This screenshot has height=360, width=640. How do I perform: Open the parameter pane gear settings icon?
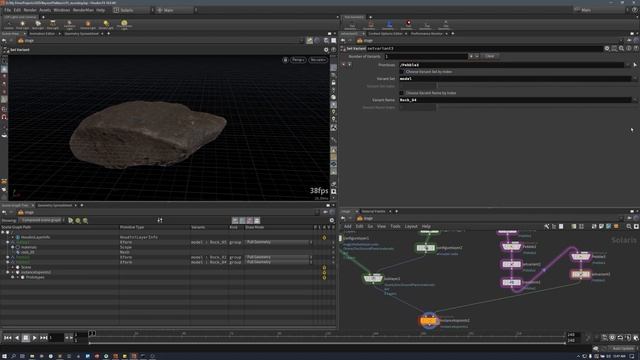tap(607, 49)
